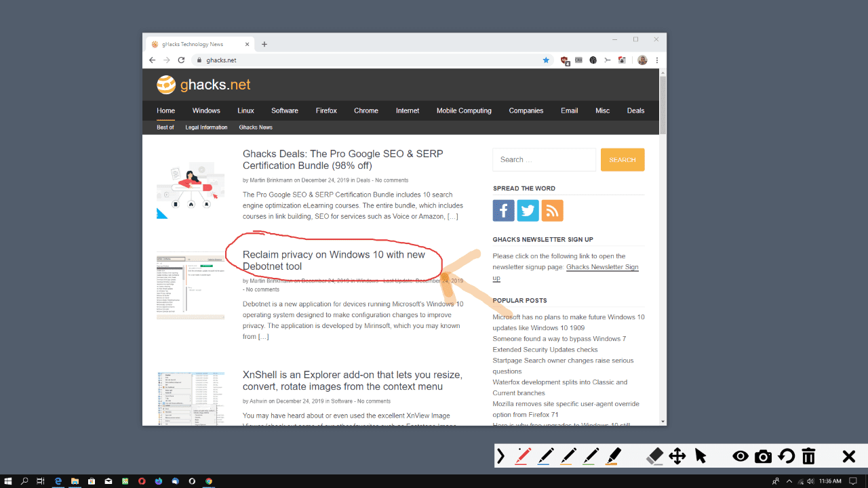Open the Linux navigation menu item
The width and height of the screenshot is (868, 488).
coord(245,110)
